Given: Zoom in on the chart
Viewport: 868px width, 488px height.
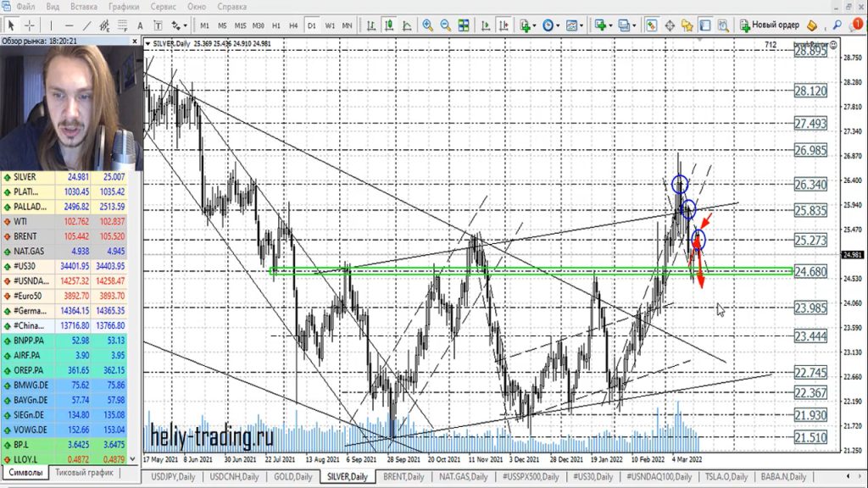Looking at the screenshot, I should tap(427, 25).
